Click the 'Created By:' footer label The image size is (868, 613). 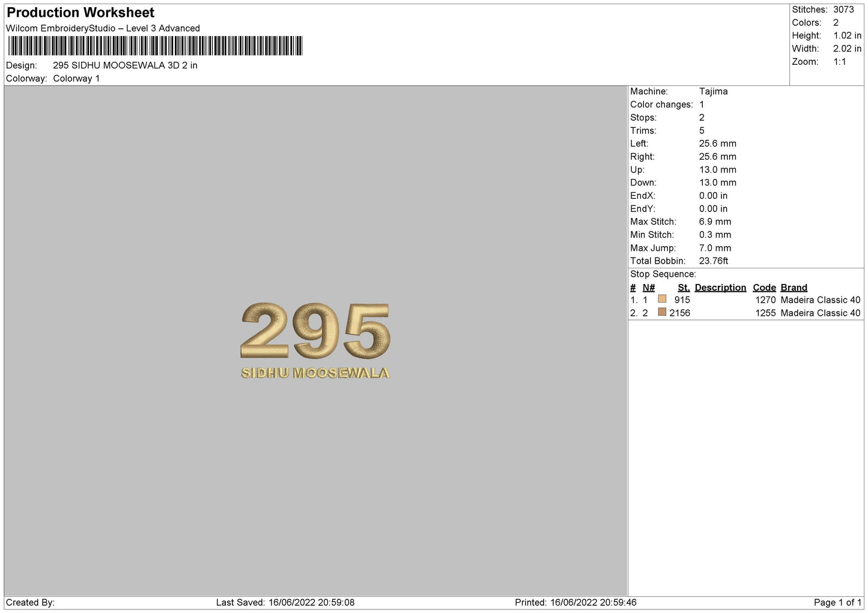pyautogui.click(x=30, y=603)
